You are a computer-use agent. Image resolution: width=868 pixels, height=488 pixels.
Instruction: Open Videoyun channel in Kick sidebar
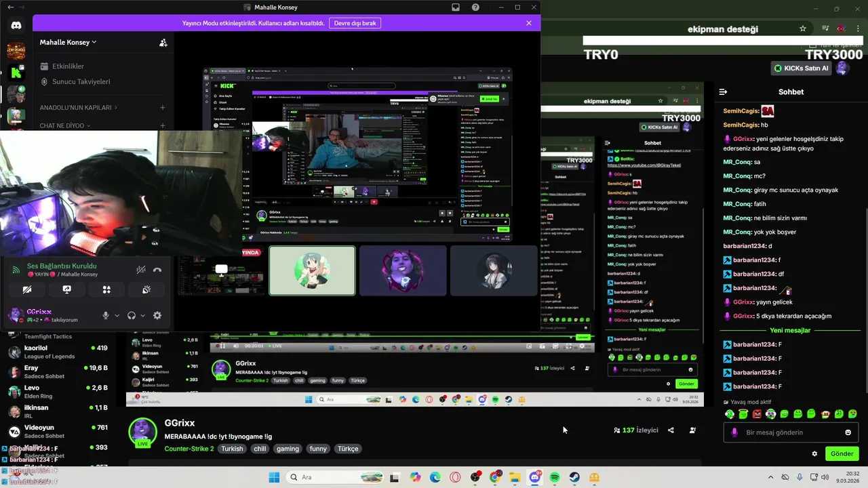pyautogui.click(x=57, y=431)
